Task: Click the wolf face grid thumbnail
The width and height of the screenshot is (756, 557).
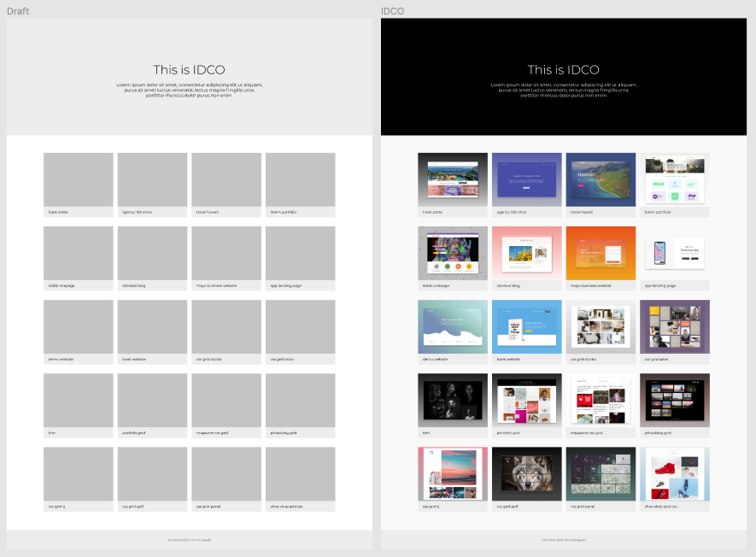Action: (526, 474)
